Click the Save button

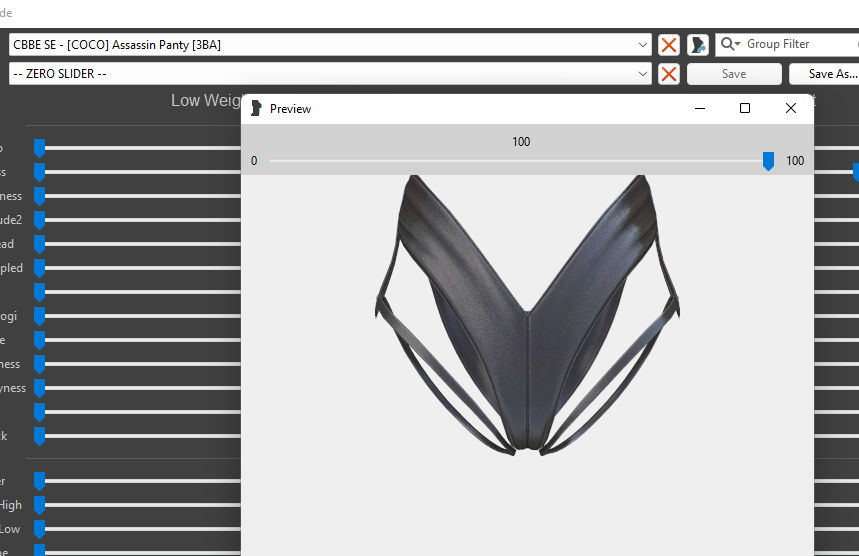[x=734, y=74]
